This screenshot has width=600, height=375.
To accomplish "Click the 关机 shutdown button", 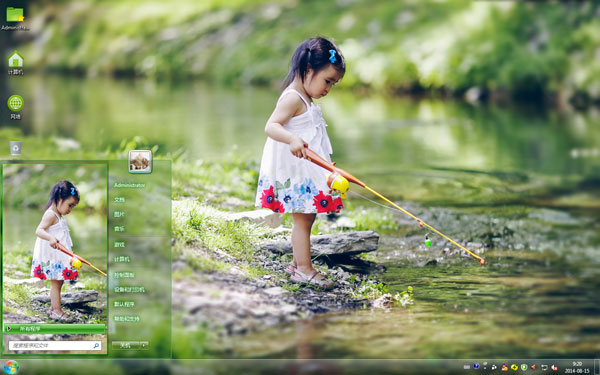I will coord(125,345).
